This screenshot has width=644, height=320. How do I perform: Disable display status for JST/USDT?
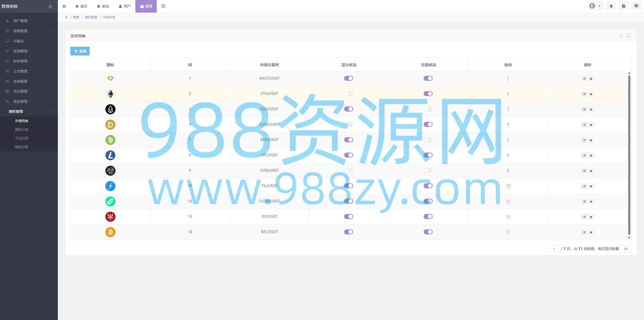click(348, 217)
